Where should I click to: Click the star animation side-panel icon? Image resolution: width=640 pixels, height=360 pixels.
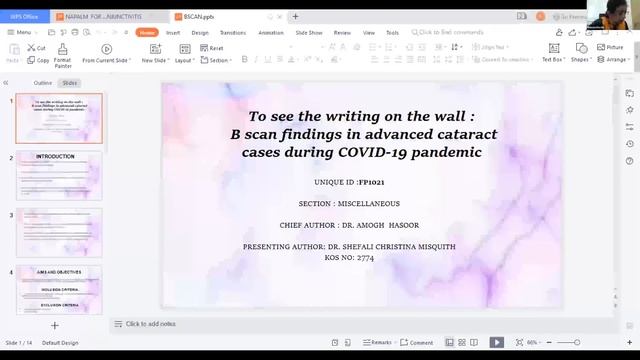pos(630,110)
